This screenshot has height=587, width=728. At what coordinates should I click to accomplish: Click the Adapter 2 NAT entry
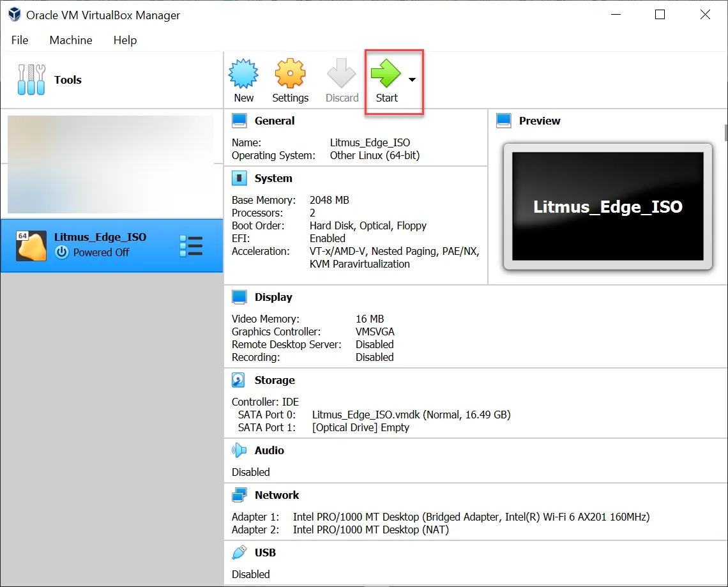(370, 530)
